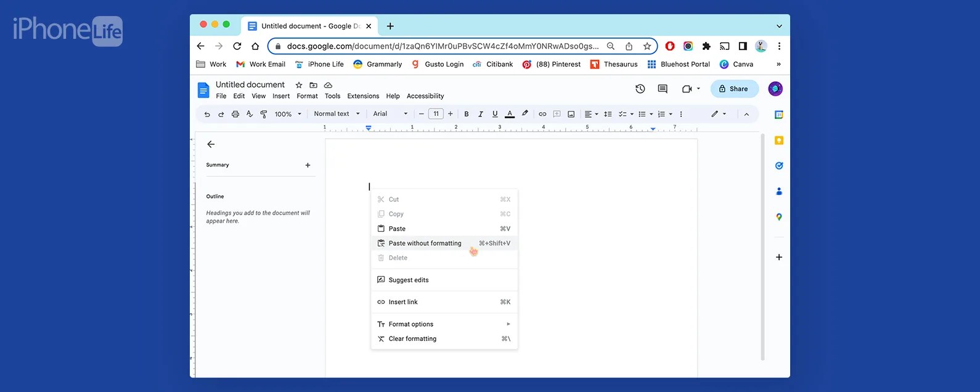This screenshot has height=392, width=980.
Task: Hide the menus with chevron up
Action: tap(746, 114)
